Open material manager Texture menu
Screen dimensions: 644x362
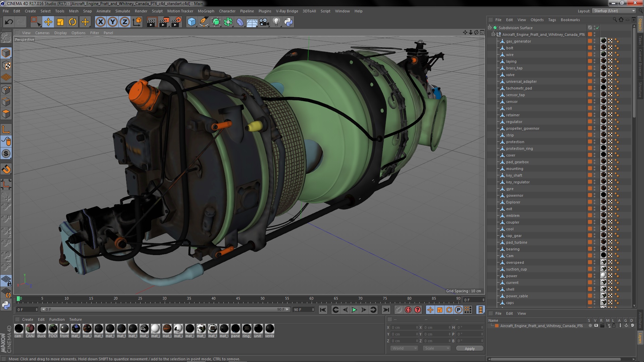pyautogui.click(x=75, y=319)
